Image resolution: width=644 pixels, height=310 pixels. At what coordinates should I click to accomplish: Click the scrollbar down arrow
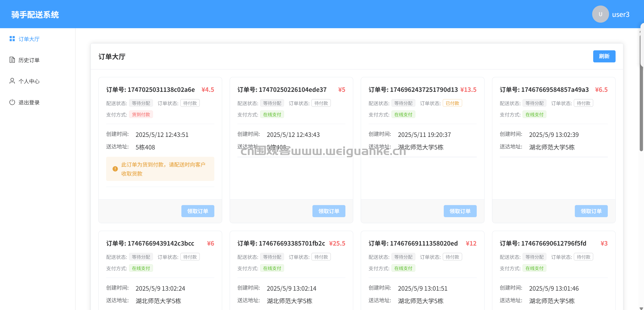coord(641,308)
